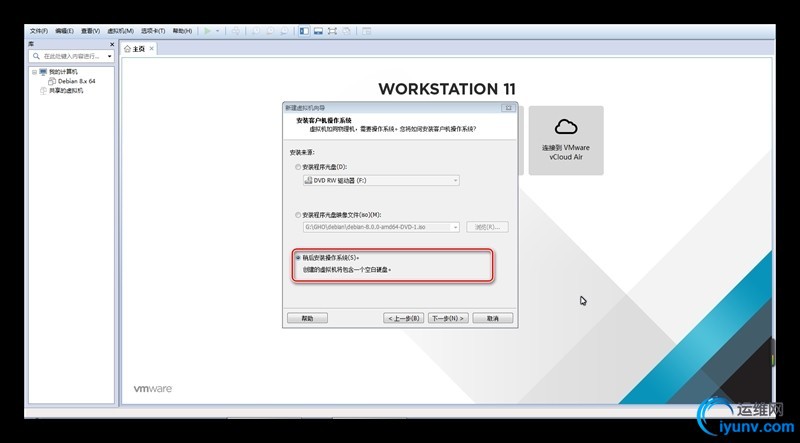Image resolution: width=800 pixels, height=443 pixels.
Task: Open the 查看(V) menu
Action: coord(90,31)
